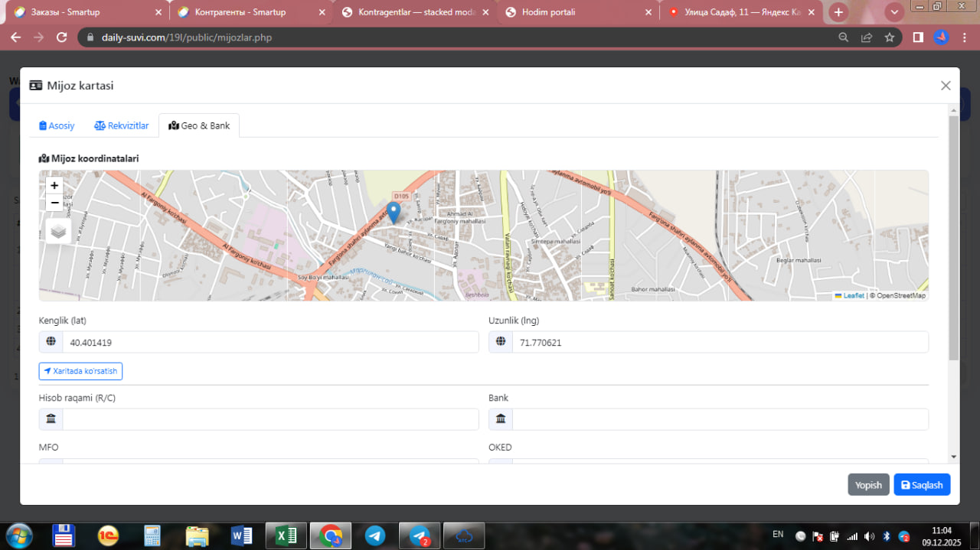Open the map layers control
Screen dimensions: 980x550
coord(59,230)
